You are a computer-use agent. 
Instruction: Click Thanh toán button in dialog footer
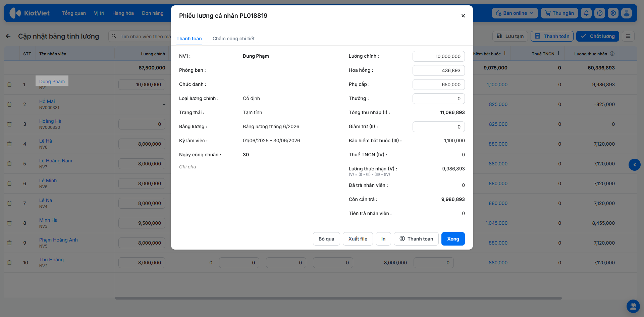tap(416, 239)
